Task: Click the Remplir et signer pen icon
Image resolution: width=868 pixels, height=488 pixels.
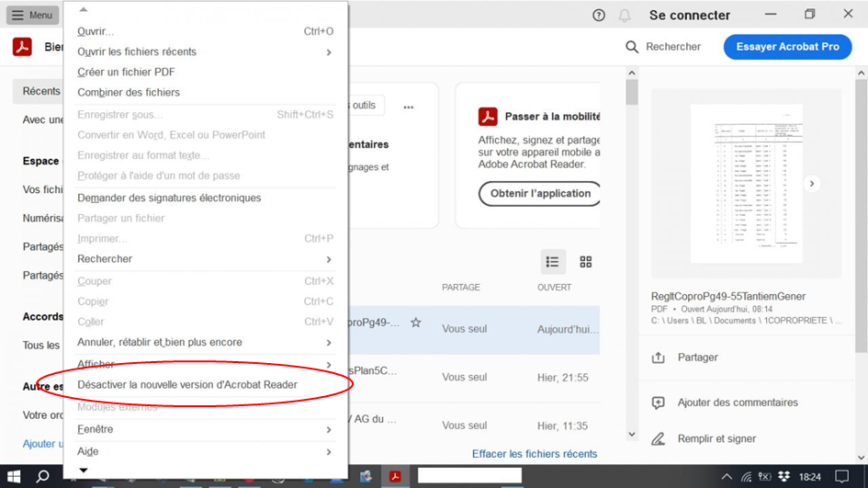Action: coord(658,439)
